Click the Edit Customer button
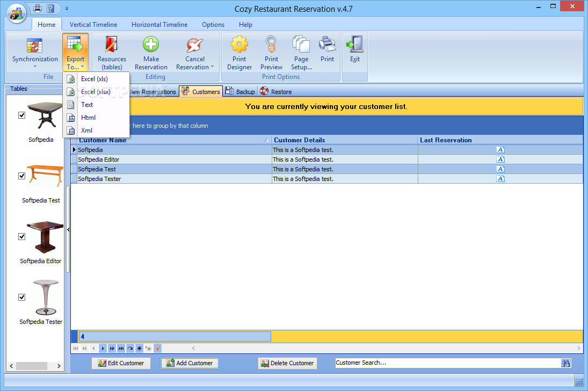 pos(121,363)
